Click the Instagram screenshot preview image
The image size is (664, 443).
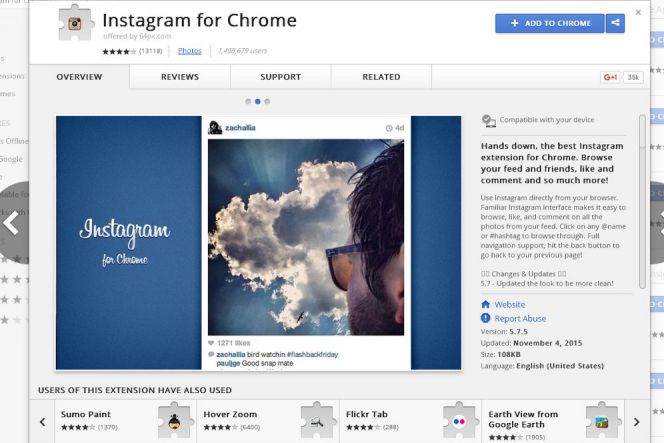click(x=258, y=243)
